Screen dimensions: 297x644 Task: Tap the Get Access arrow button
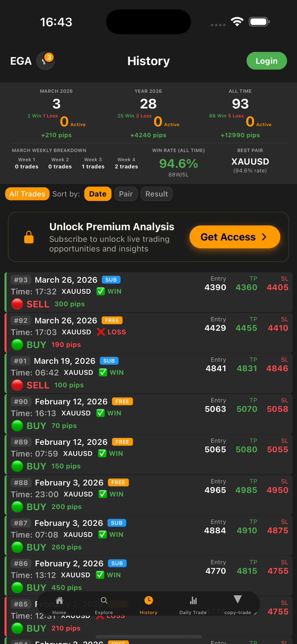235,237
